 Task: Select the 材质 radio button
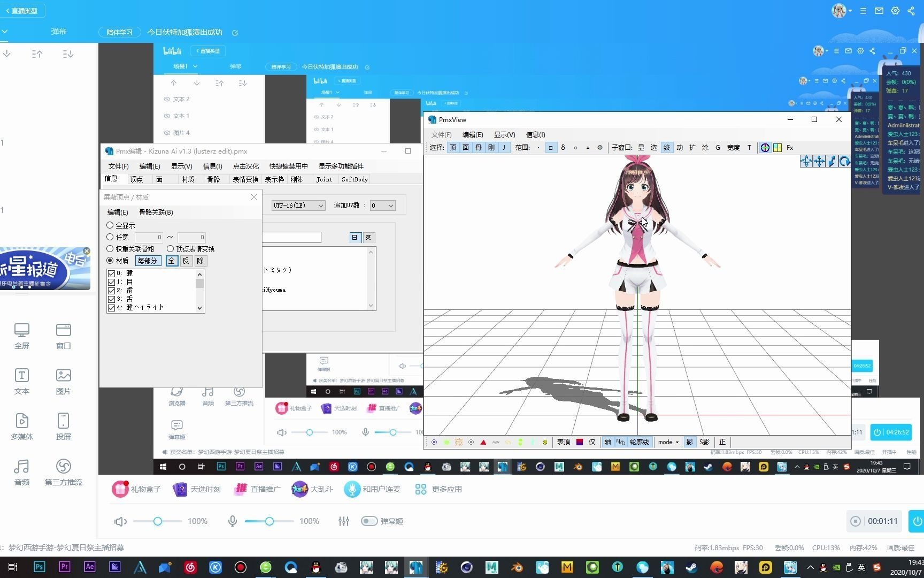coord(110,261)
